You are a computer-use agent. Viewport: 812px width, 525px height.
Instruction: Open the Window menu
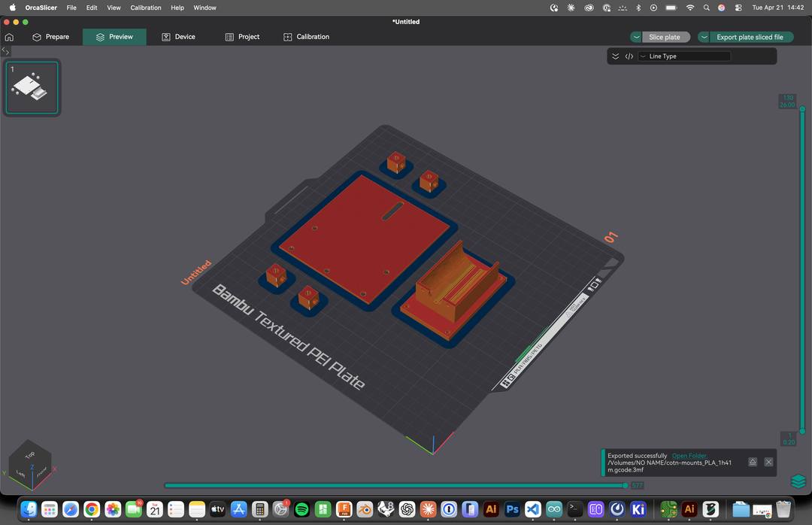[205, 8]
